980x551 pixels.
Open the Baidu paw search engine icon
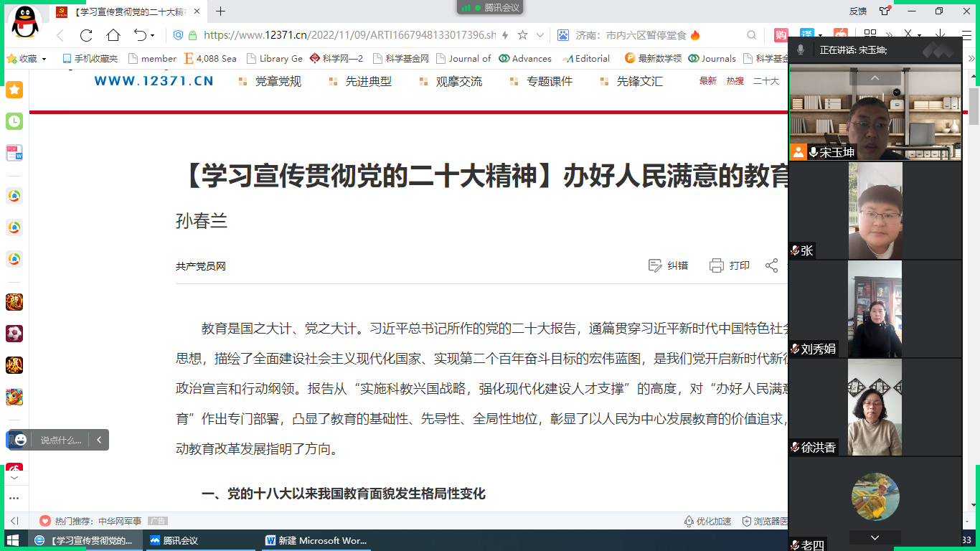(x=563, y=35)
